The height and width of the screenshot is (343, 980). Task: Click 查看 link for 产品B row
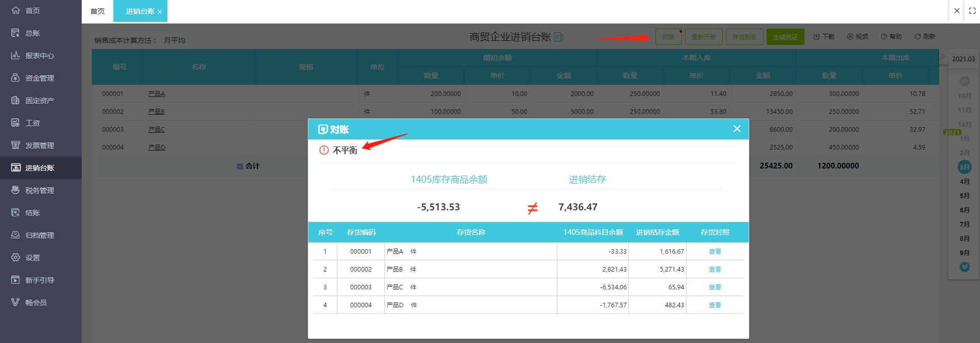coord(715,269)
